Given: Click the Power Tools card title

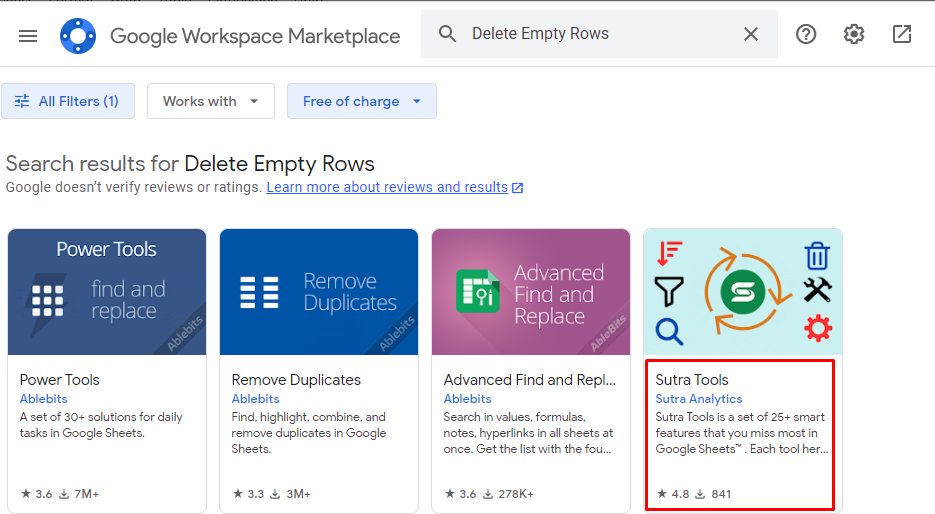Looking at the screenshot, I should click(x=60, y=380).
